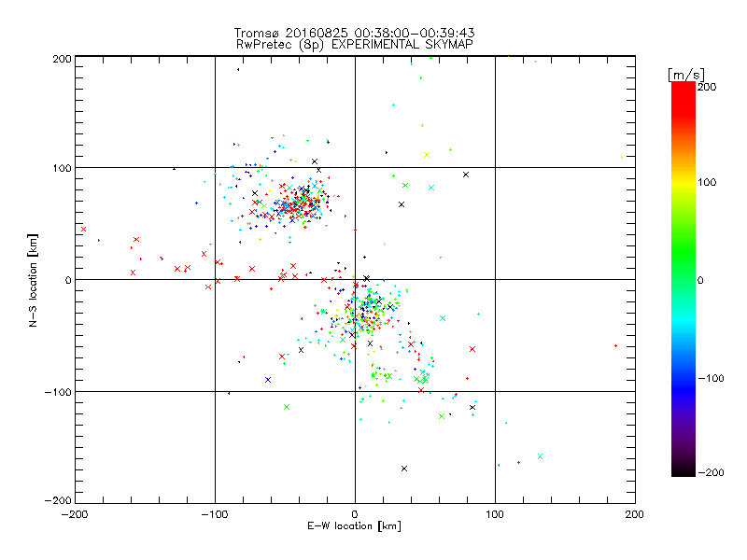The width and height of the screenshot is (747, 560).
Task: Click the black X marker near the plot bottom
Action: coord(404,469)
